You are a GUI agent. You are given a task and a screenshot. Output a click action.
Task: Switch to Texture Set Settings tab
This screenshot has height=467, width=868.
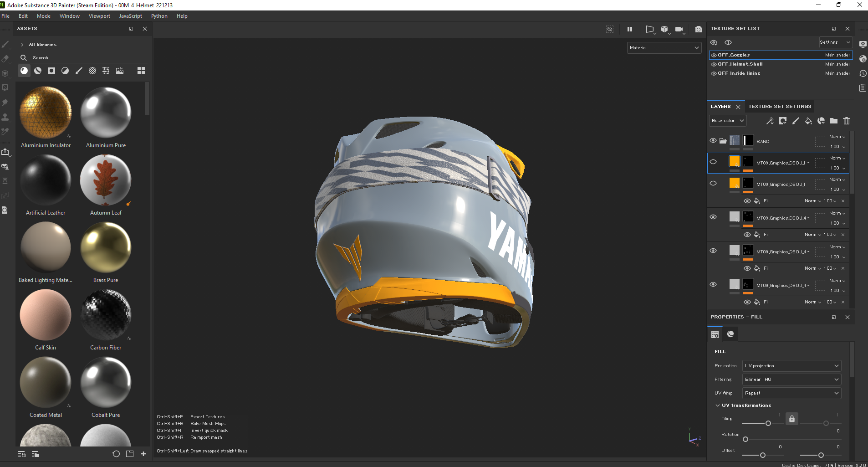[780, 107]
